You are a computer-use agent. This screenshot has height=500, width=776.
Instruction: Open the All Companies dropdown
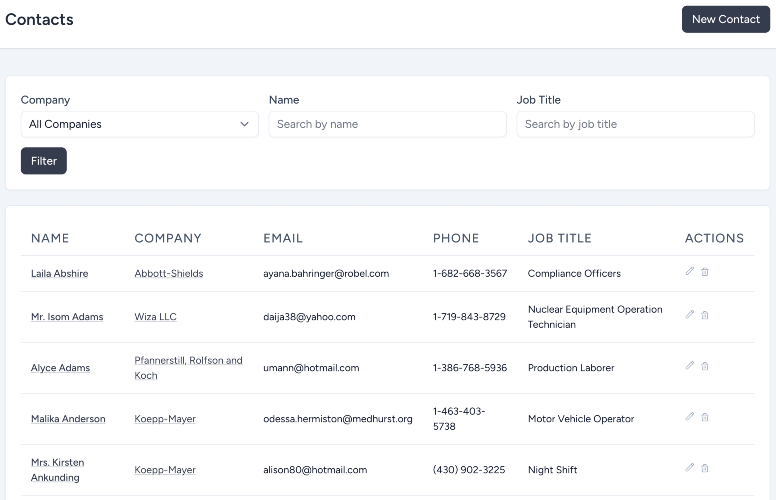tap(140, 124)
